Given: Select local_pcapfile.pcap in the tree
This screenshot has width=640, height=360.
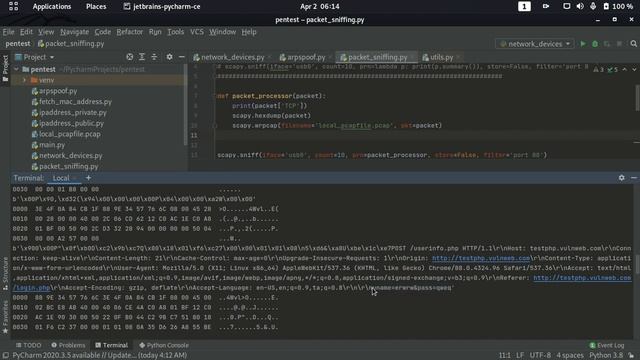Looking at the screenshot, I should (69, 134).
